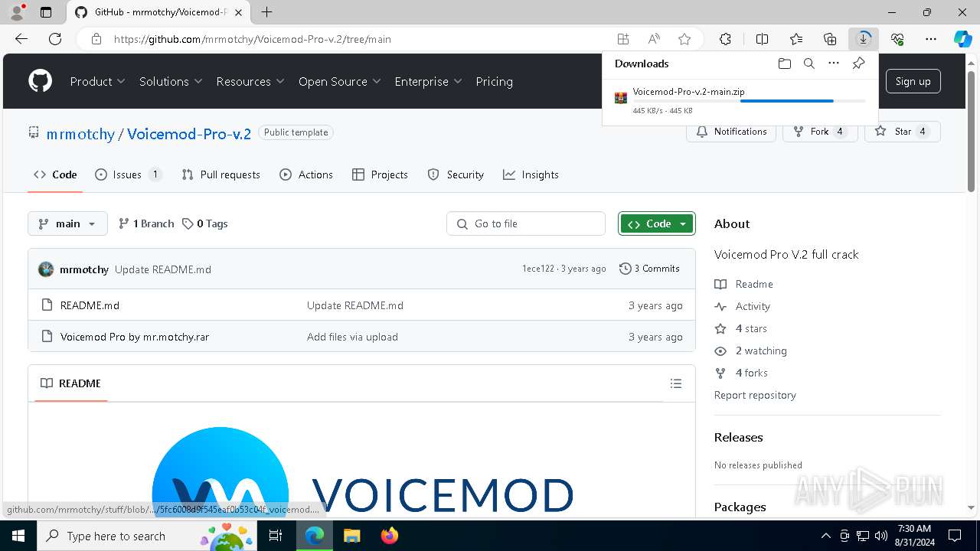This screenshot has width=980, height=551.
Task: Click the Sign up button
Action: click(913, 81)
